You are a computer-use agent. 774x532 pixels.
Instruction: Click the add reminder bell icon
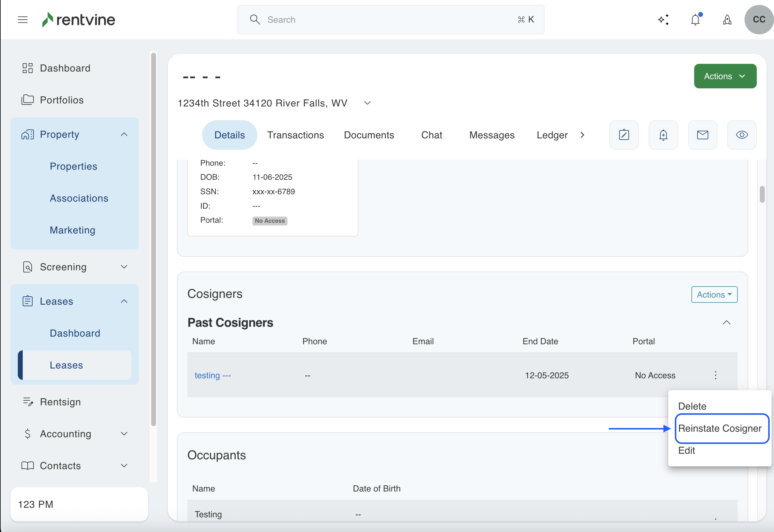663,135
